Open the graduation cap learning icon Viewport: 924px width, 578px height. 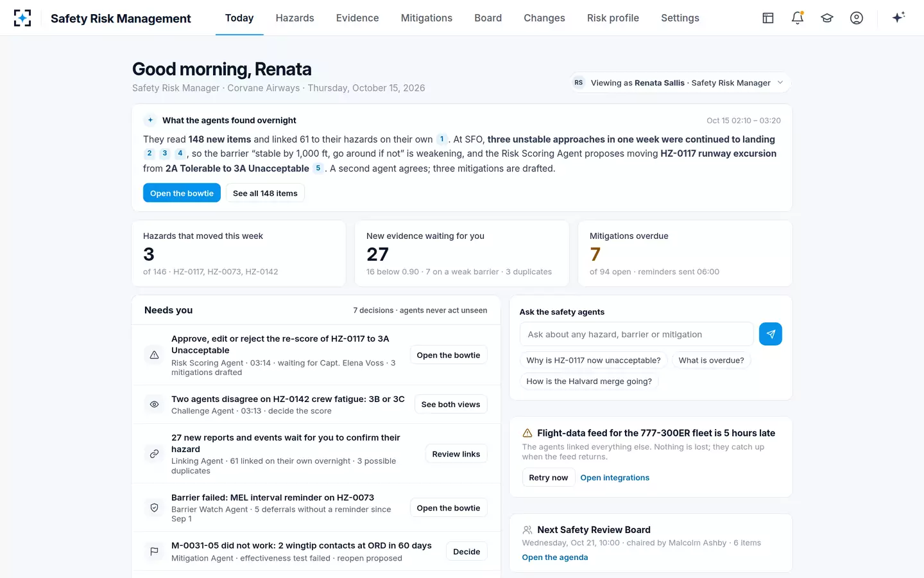coord(827,18)
